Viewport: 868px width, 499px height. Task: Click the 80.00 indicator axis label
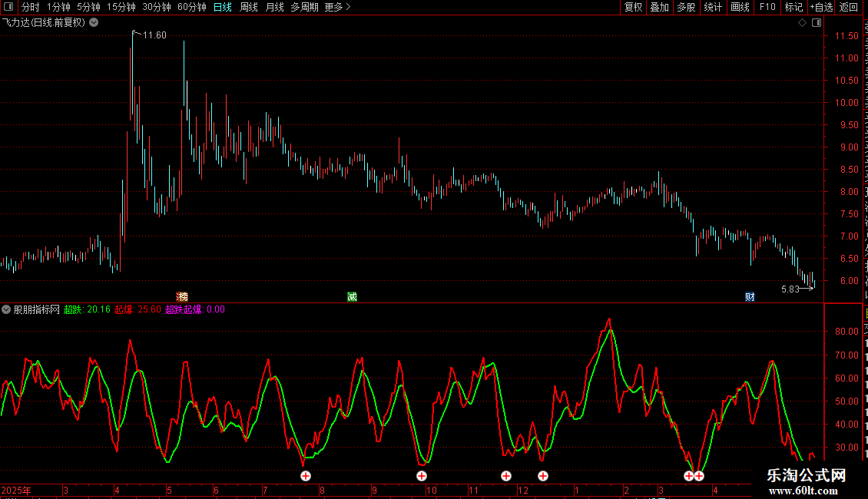(847, 332)
